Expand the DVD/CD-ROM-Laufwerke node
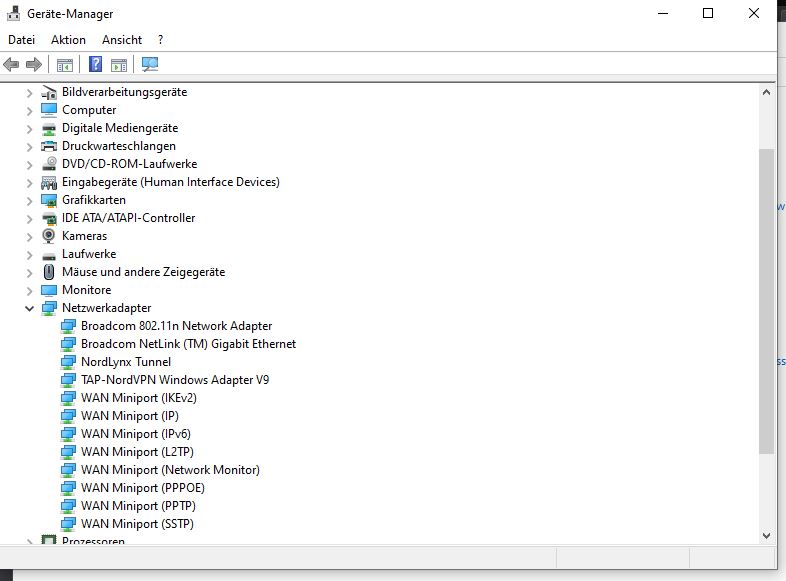The image size is (786, 581). tap(29, 165)
